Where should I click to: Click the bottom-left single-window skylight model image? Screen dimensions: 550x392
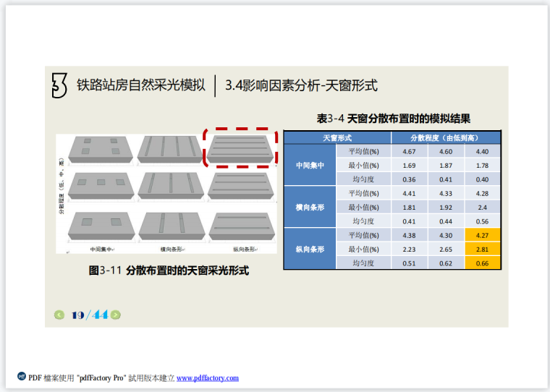(x=100, y=225)
